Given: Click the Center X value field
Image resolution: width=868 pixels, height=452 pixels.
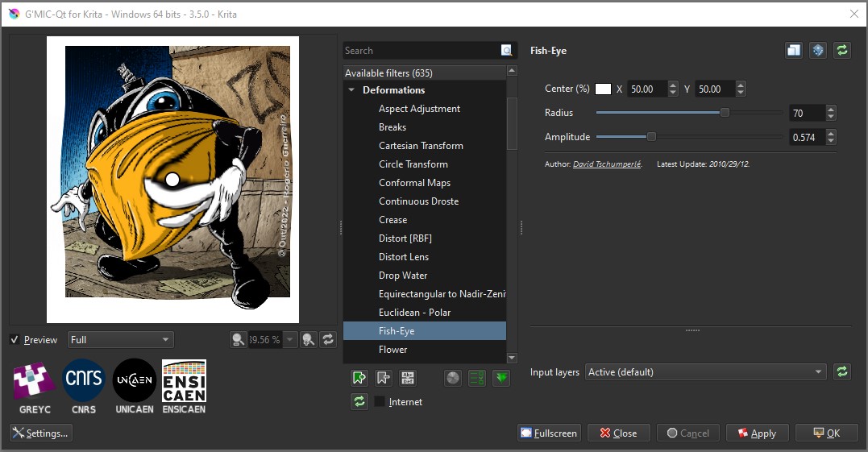Looking at the screenshot, I should click(x=648, y=89).
